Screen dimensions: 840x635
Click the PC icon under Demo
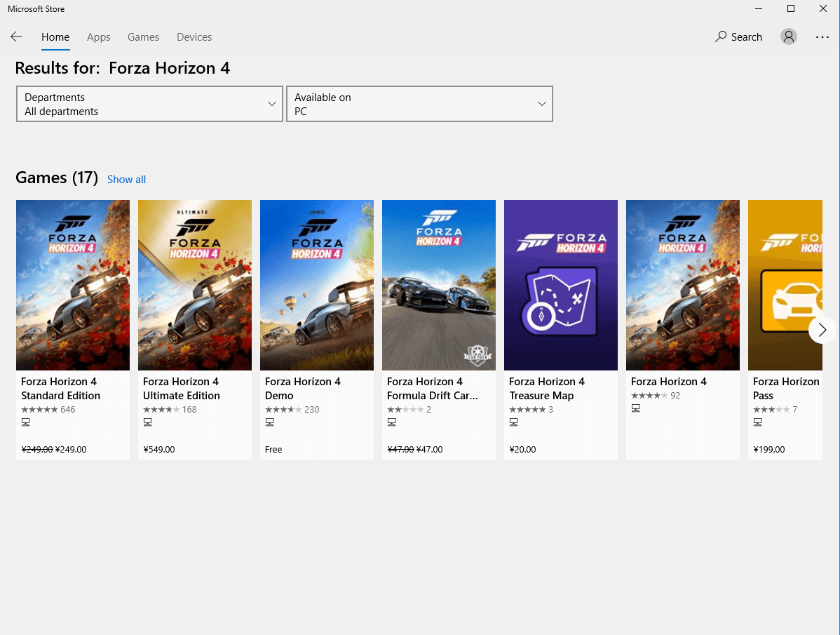pyautogui.click(x=270, y=422)
